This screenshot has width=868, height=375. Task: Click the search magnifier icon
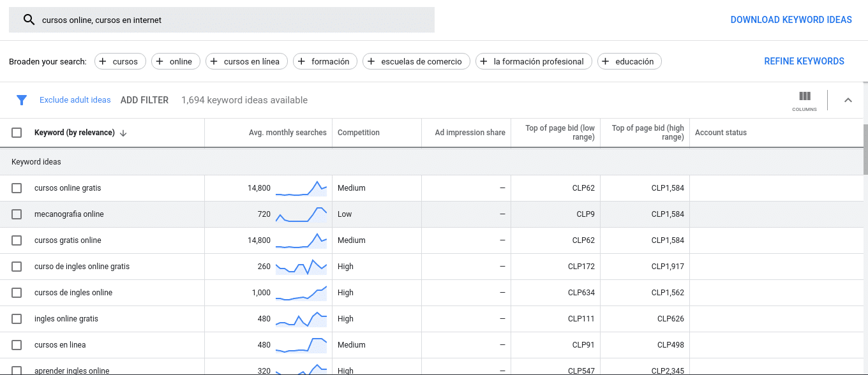tap(29, 20)
